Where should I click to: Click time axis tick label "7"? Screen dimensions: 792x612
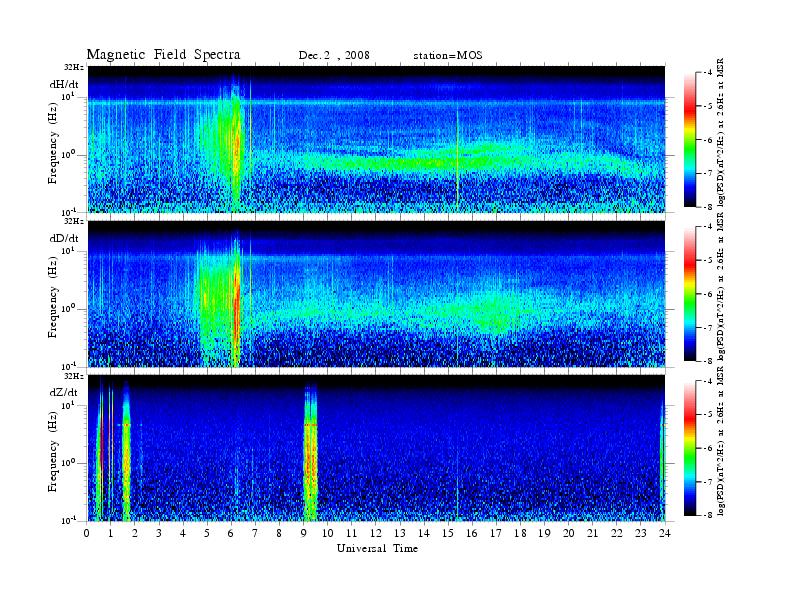255,533
